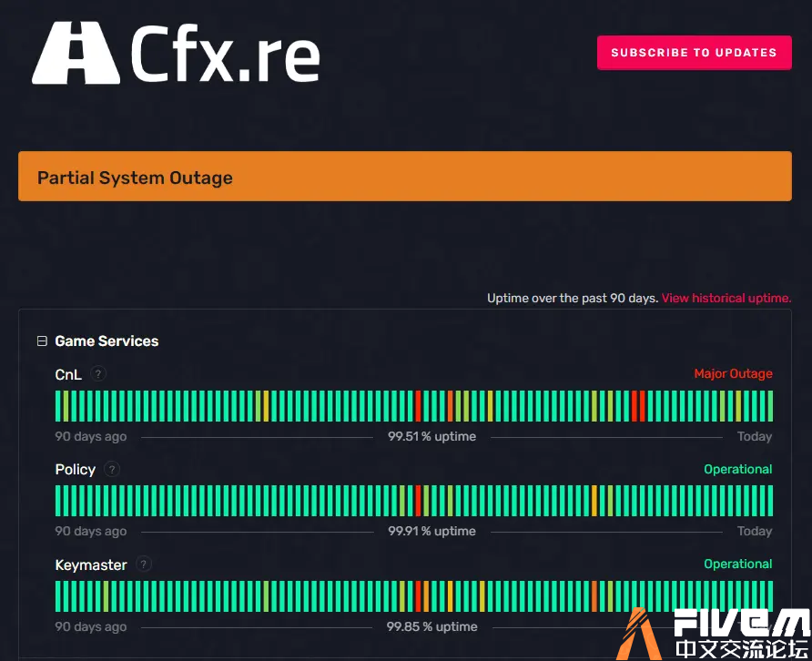Click the 99.85 % uptime value
This screenshot has height=661, width=812.
coord(431,626)
